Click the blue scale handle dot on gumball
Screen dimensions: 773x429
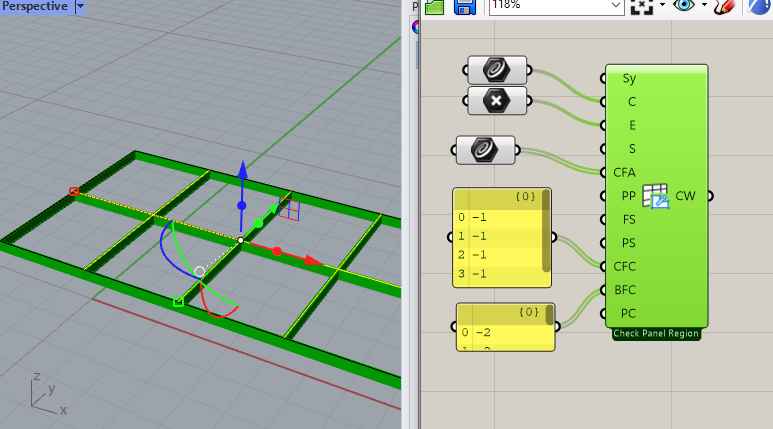tap(242, 206)
